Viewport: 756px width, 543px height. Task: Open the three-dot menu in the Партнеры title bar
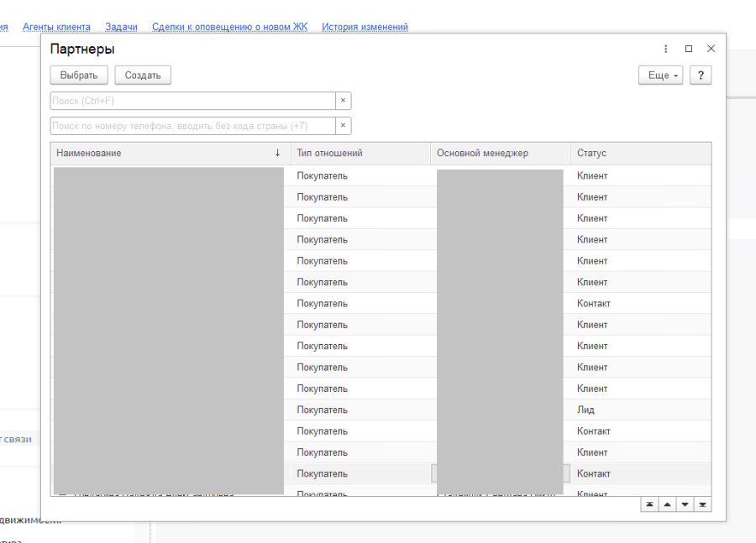click(x=666, y=49)
